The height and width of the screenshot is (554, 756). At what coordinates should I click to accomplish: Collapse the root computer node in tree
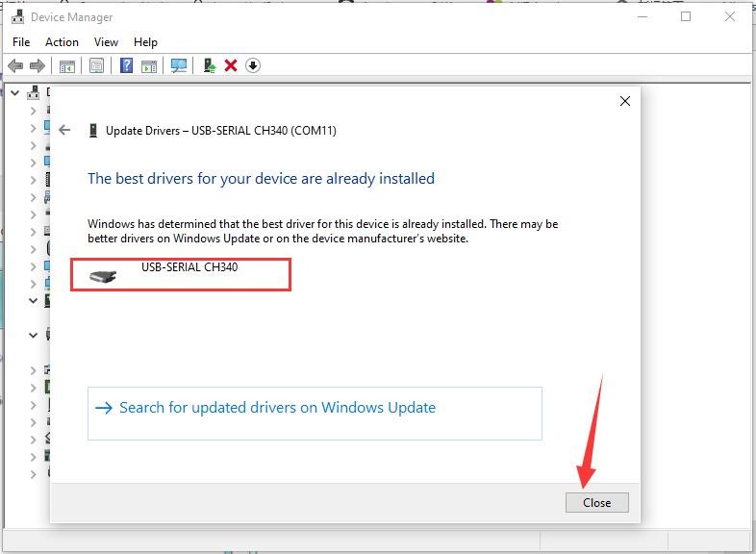pos(15,92)
